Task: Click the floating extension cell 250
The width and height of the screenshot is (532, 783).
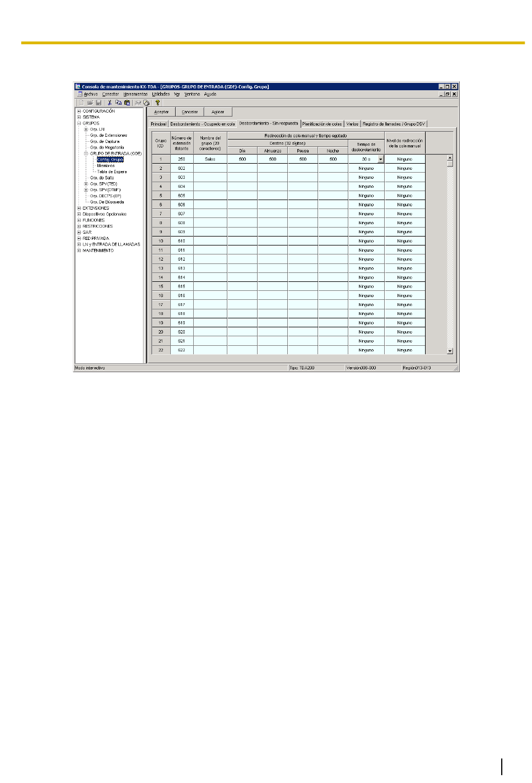Action: (181, 159)
